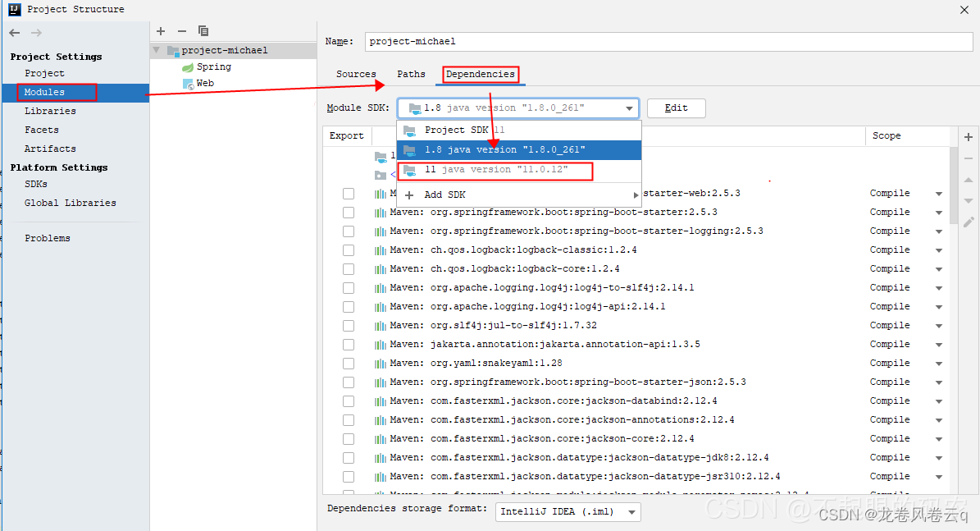Open scope dropdown for logback-classic:1.2.4
The width and height of the screenshot is (980, 531).
(x=939, y=251)
